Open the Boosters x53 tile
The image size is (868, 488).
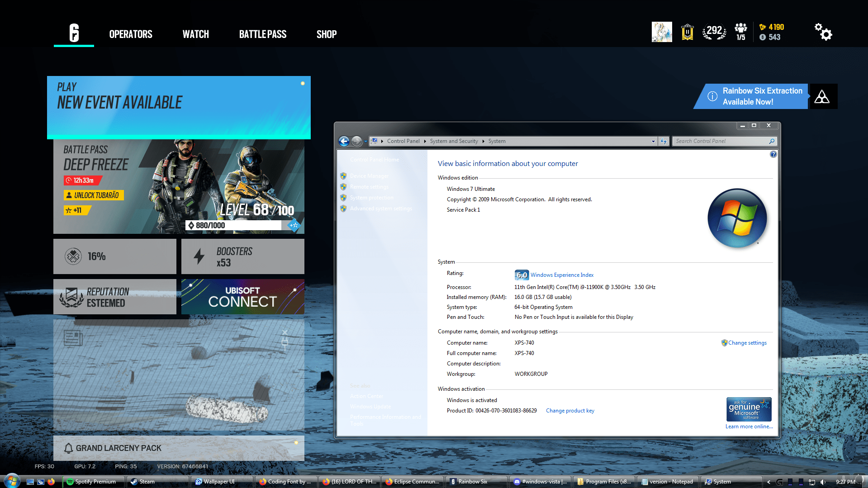tap(242, 256)
